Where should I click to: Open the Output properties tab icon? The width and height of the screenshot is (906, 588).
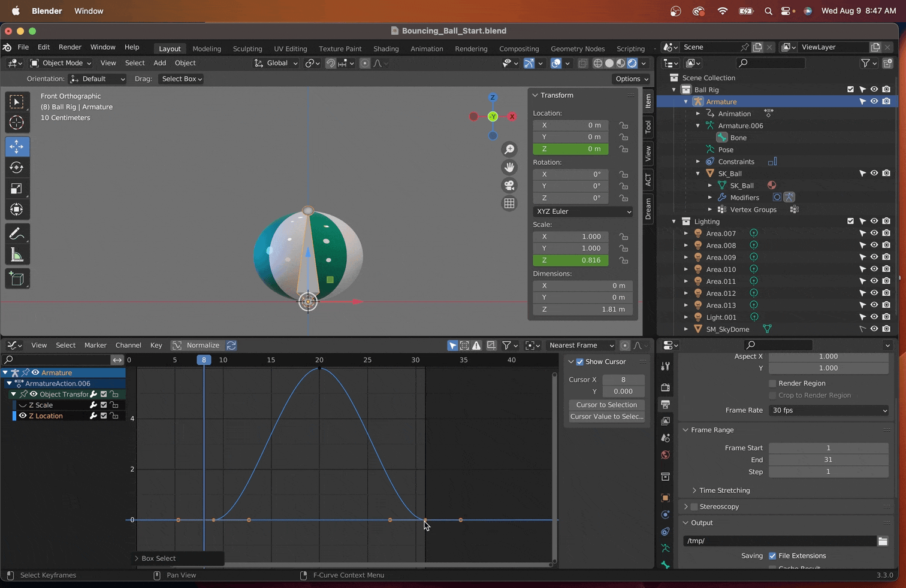[x=665, y=404]
